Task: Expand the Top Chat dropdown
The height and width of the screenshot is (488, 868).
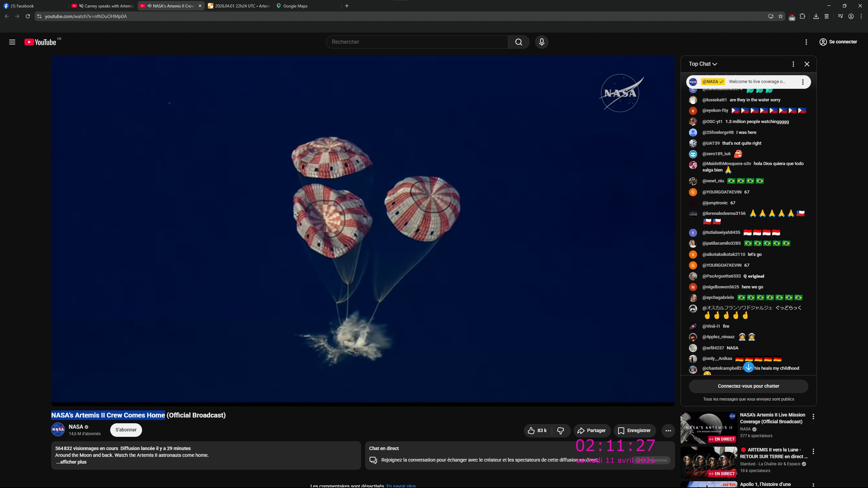Action: click(703, 64)
